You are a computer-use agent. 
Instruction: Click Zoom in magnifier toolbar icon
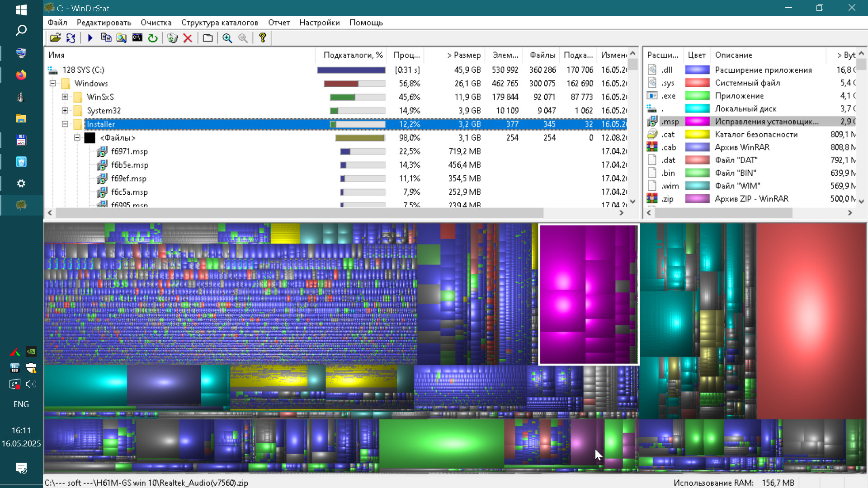point(227,38)
